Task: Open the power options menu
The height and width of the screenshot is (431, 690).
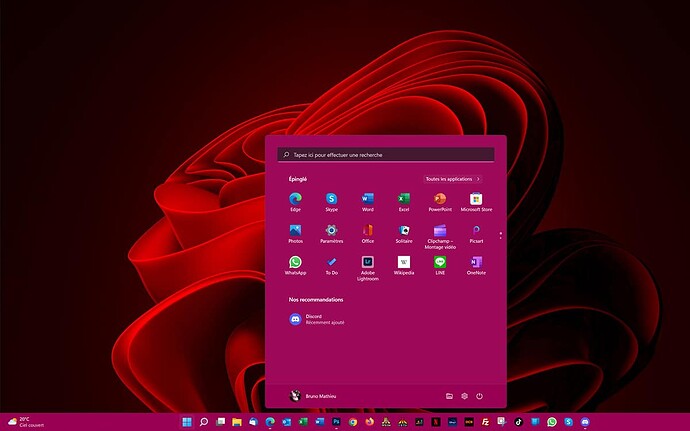Action: click(479, 396)
